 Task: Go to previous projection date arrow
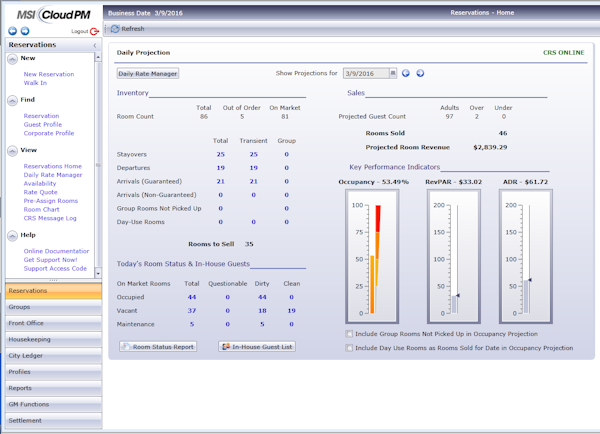(406, 73)
